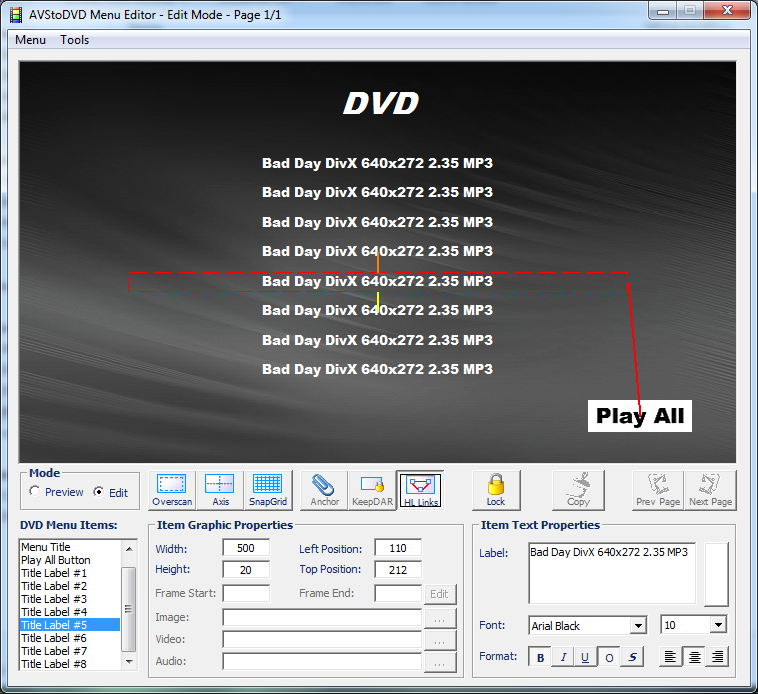Select Title Label #6 in list

point(70,638)
